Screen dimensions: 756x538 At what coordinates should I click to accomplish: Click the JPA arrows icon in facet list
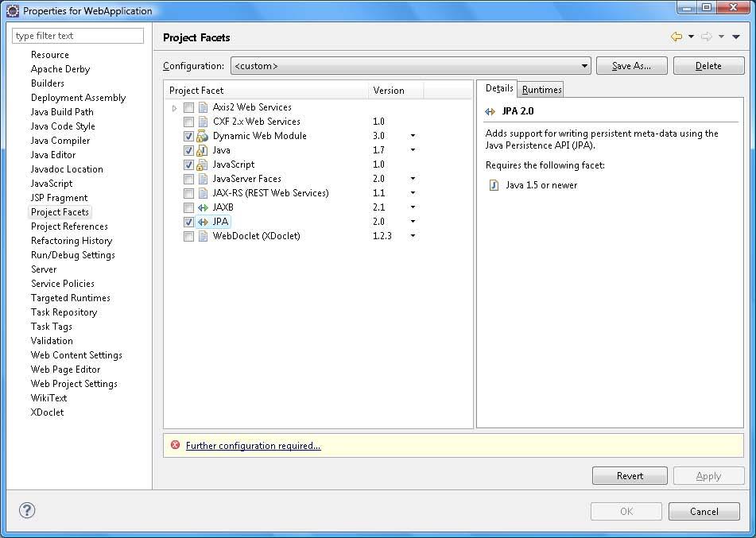coord(203,222)
